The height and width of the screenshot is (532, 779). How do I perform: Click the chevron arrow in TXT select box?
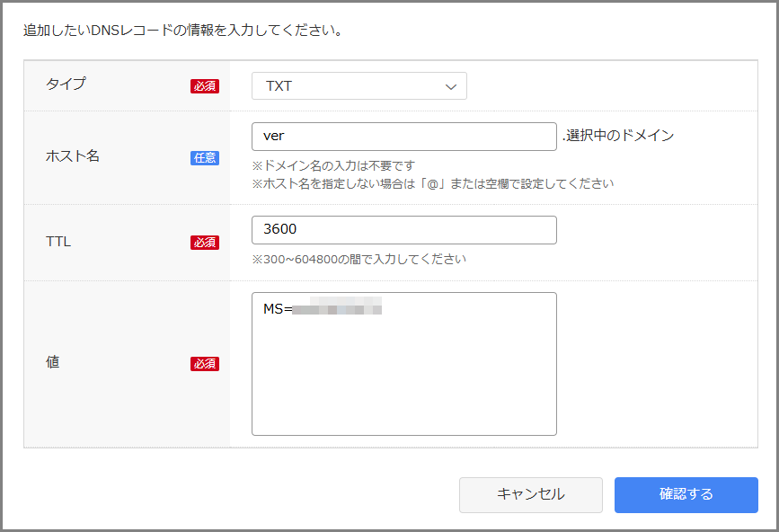[451, 86]
